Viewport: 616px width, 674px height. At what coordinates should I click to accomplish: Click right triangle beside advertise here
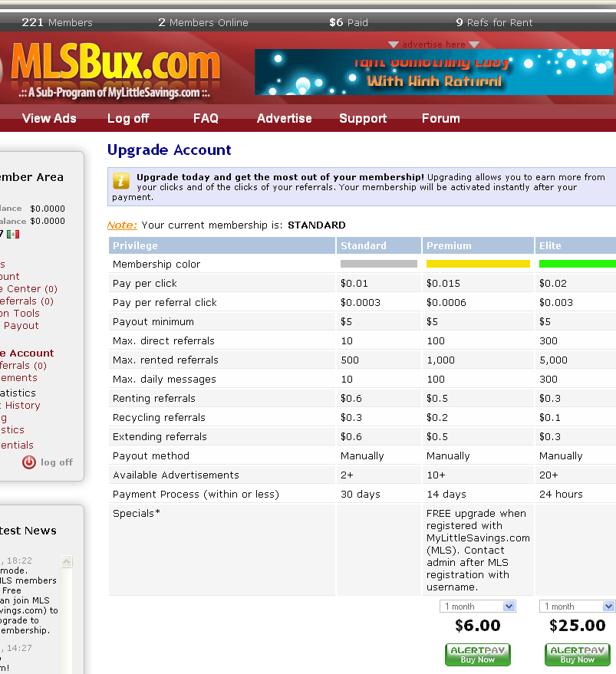pos(474,44)
